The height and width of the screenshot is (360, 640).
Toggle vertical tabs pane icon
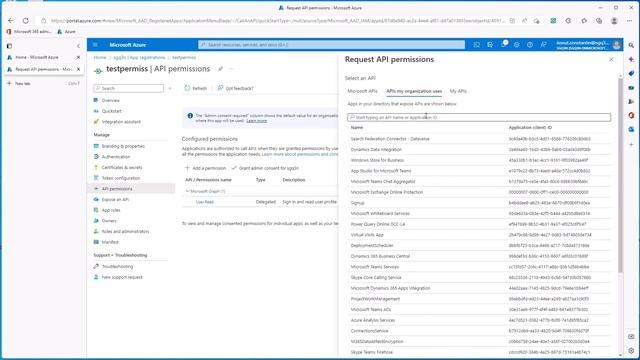coord(9,46)
